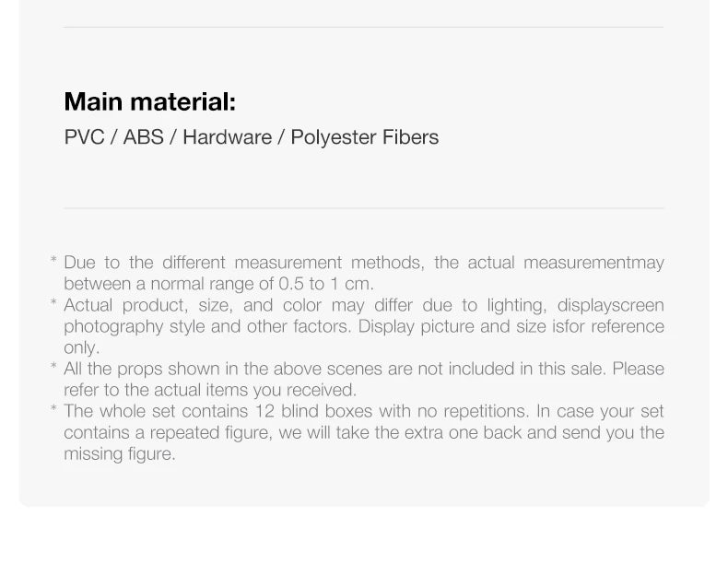The height and width of the screenshot is (564, 728).
Task: Click the word "only." ending the second note
Action: [81, 347]
